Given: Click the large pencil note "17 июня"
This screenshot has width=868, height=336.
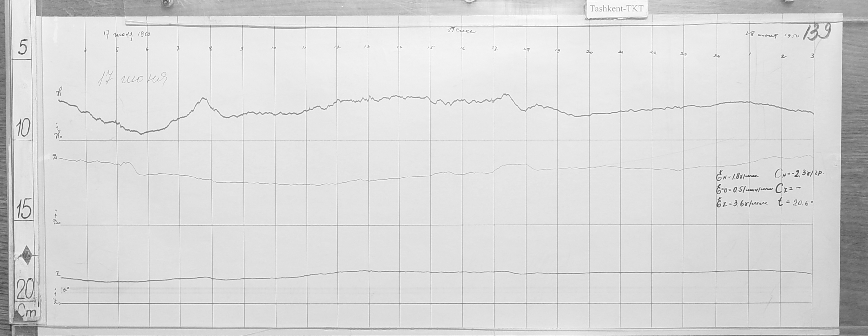Looking at the screenshot, I should pos(132,80).
